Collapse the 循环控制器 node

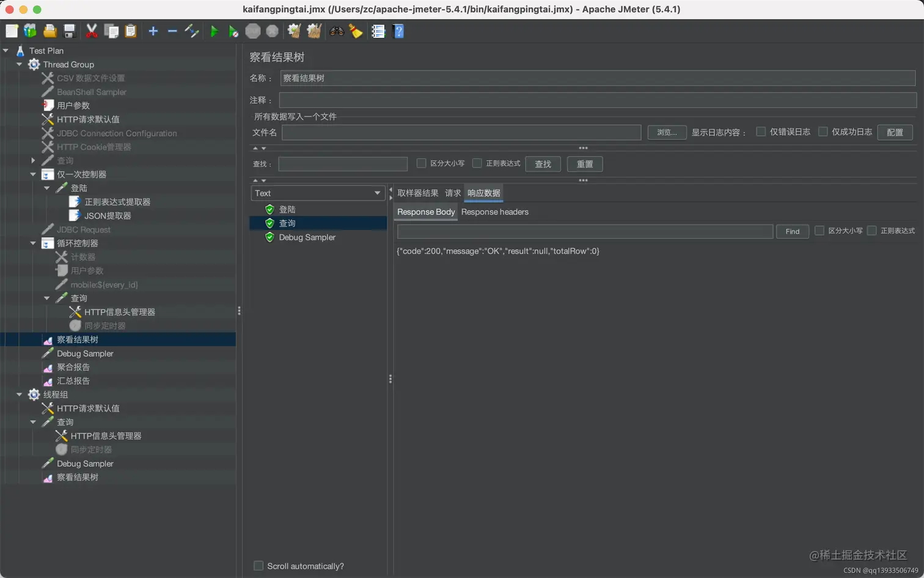tap(33, 243)
